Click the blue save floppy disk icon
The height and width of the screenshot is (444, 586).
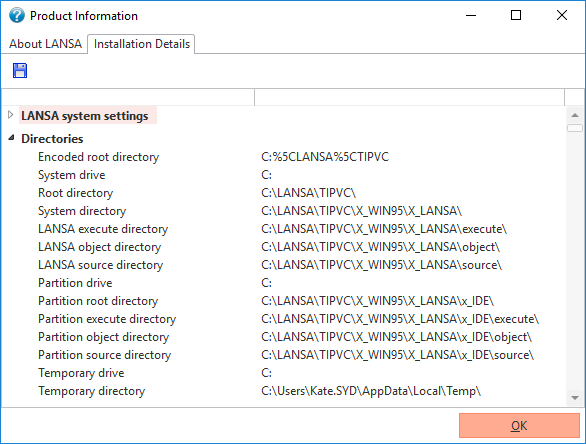[20, 70]
